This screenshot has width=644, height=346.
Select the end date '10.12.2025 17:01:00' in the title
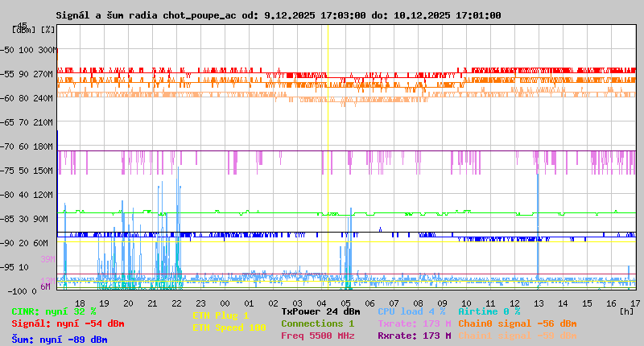[x=448, y=15]
